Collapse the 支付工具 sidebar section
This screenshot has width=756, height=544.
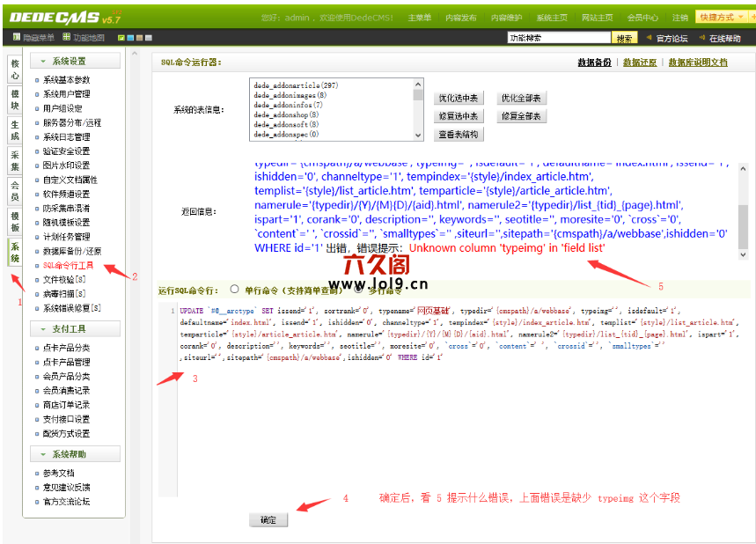tap(75, 329)
